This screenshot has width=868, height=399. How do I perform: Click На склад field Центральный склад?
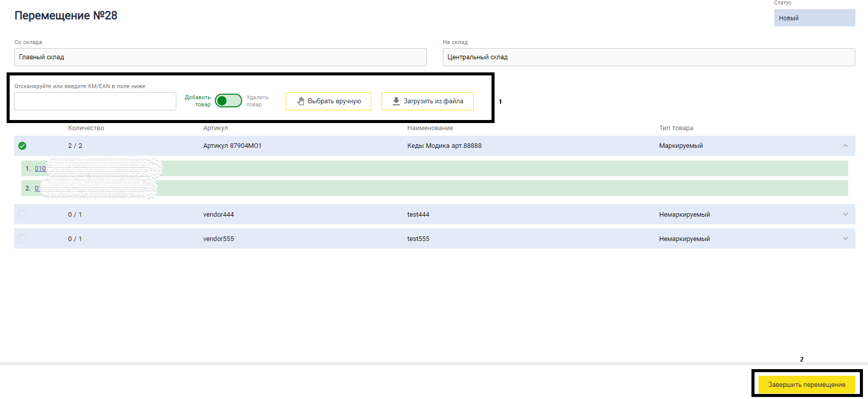click(x=649, y=57)
